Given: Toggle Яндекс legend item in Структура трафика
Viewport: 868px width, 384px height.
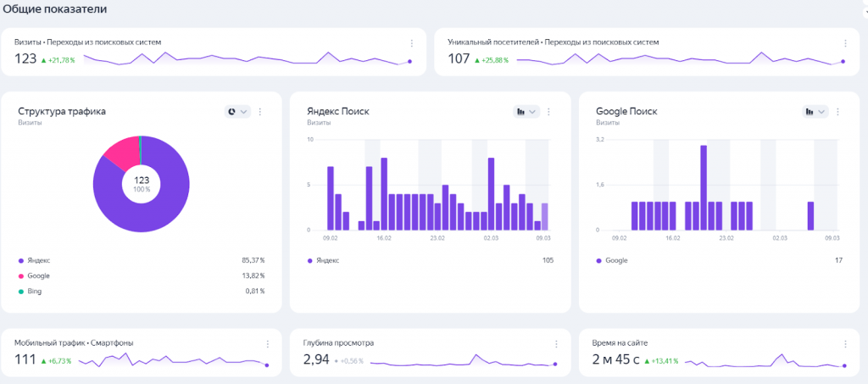Looking at the screenshot, I should (x=38, y=260).
